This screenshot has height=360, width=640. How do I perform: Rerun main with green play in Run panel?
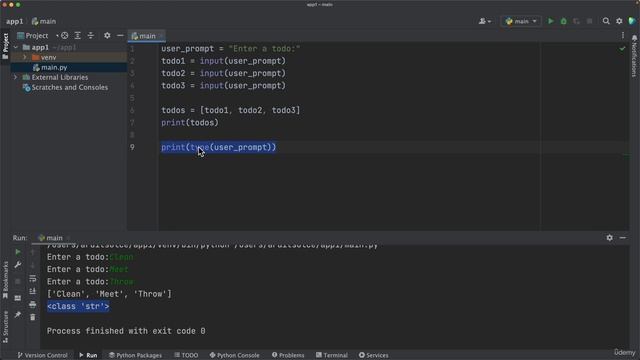tap(18, 252)
